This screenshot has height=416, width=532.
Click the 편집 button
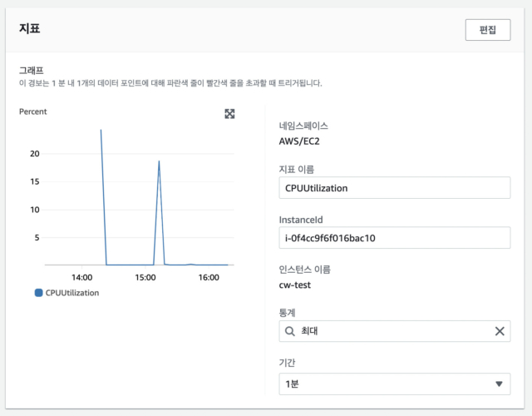pyautogui.click(x=488, y=30)
